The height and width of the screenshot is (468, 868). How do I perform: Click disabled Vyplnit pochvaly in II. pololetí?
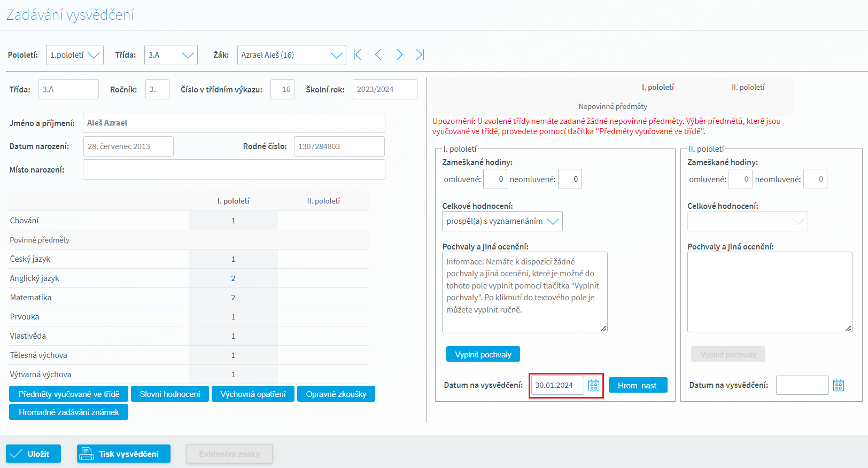tap(728, 354)
